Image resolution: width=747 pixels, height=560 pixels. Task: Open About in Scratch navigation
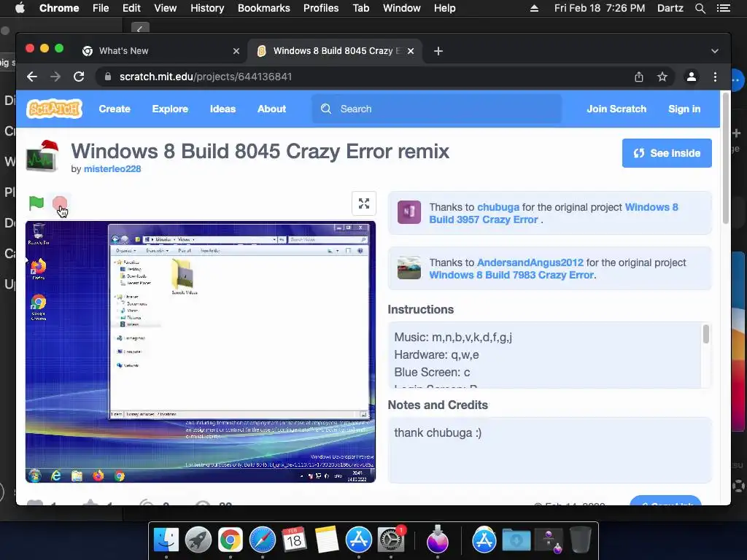[271, 109]
